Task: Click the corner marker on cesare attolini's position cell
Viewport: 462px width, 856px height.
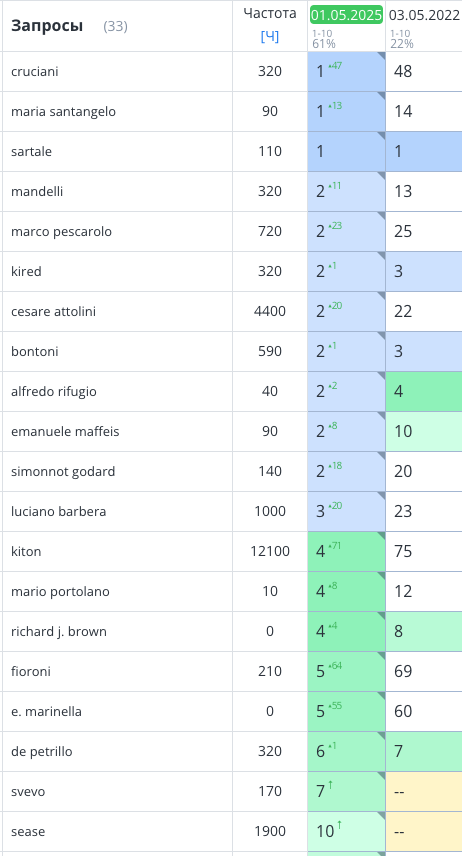Action: [x=381, y=296]
